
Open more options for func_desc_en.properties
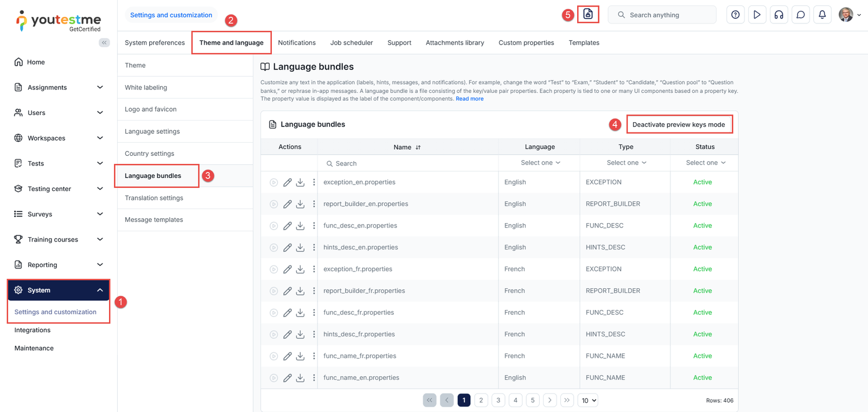click(314, 226)
